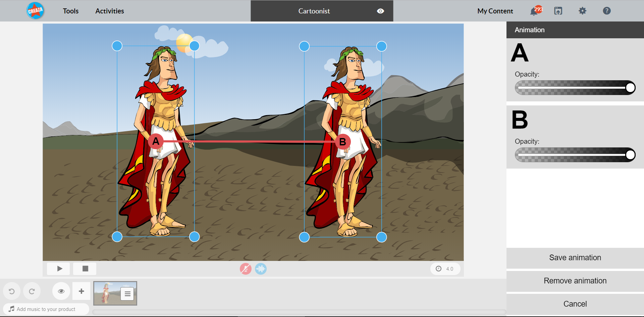This screenshot has width=644, height=317.
Task: Open the notifications bell
Action: click(x=534, y=11)
